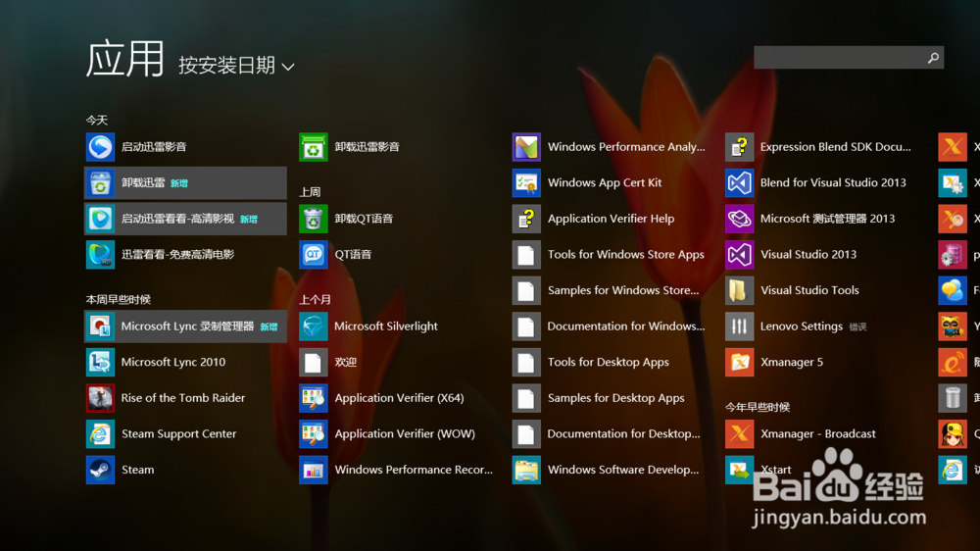Open Microsoft Lync 录制管理器 icon
Screen dimensions: 980x551
[x=100, y=326]
